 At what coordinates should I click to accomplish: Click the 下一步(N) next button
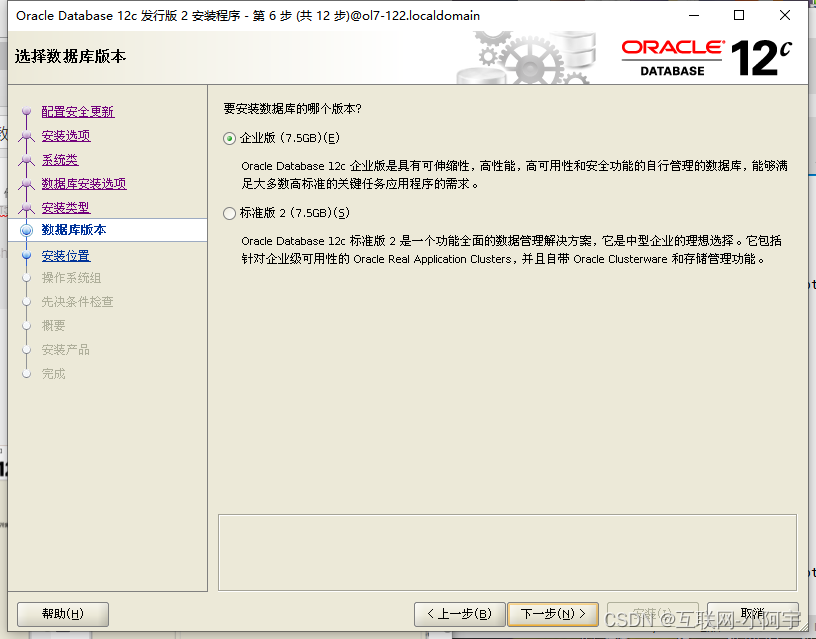[553, 614]
